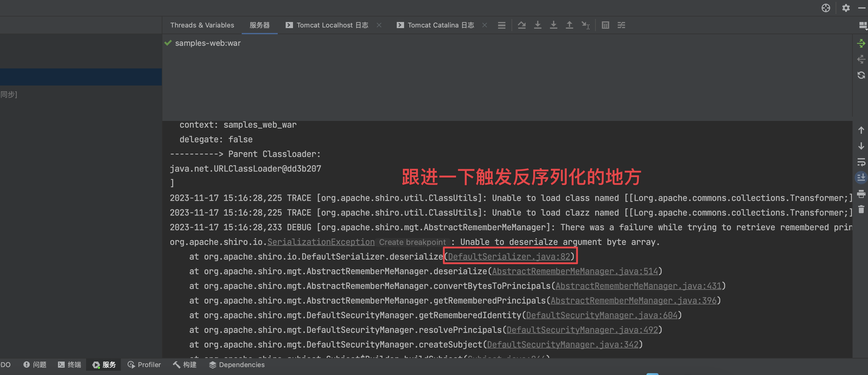
Task: Click the Step Into debugger icon
Action: click(538, 25)
